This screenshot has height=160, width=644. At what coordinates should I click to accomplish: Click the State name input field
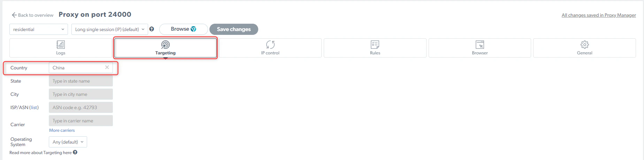(x=81, y=81)
